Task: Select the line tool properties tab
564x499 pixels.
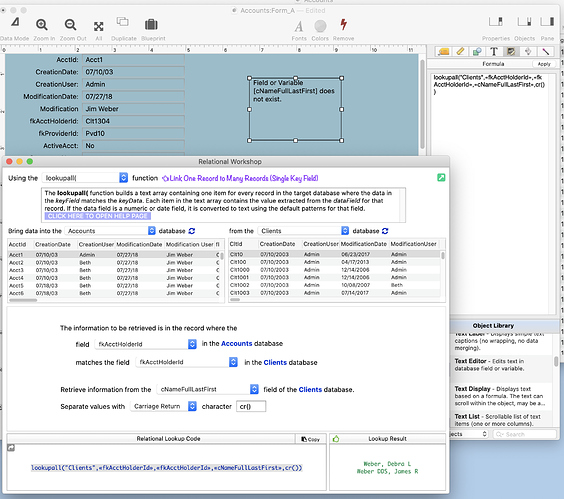Action: coord(546,51)
